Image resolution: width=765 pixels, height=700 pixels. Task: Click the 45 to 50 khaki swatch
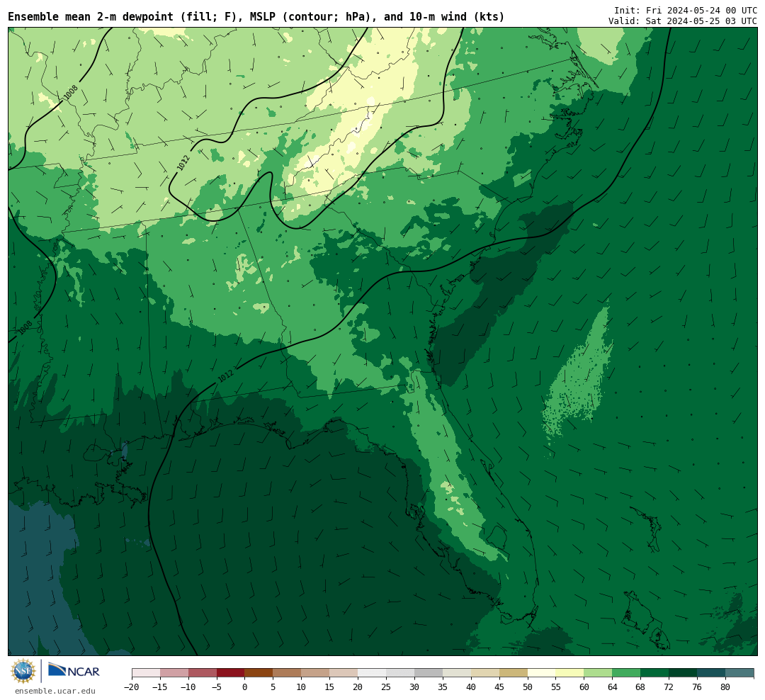[514, 673]
